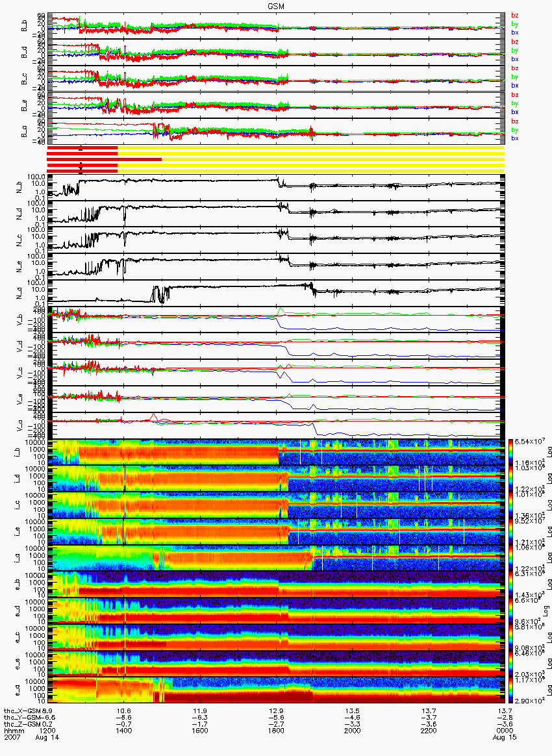The image size is (552, 756).
Task: Click the Y-GSM value -2.8
Action: tap(505, 718)
